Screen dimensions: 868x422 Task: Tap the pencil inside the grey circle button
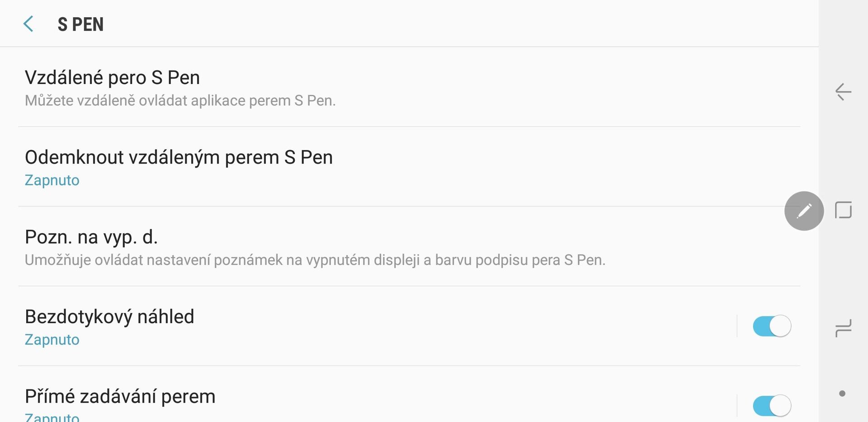tap(804, 211)
